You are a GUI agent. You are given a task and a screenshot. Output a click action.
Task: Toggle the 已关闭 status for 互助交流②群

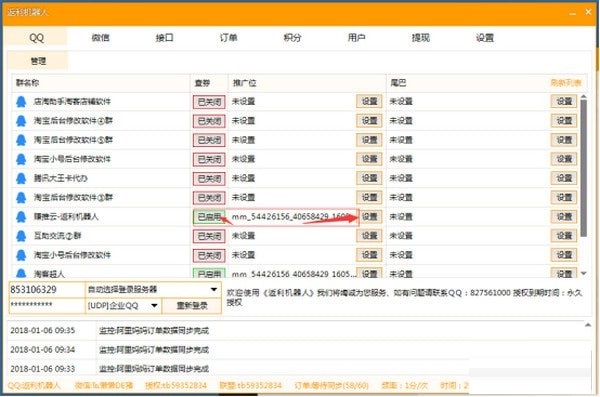209,236
